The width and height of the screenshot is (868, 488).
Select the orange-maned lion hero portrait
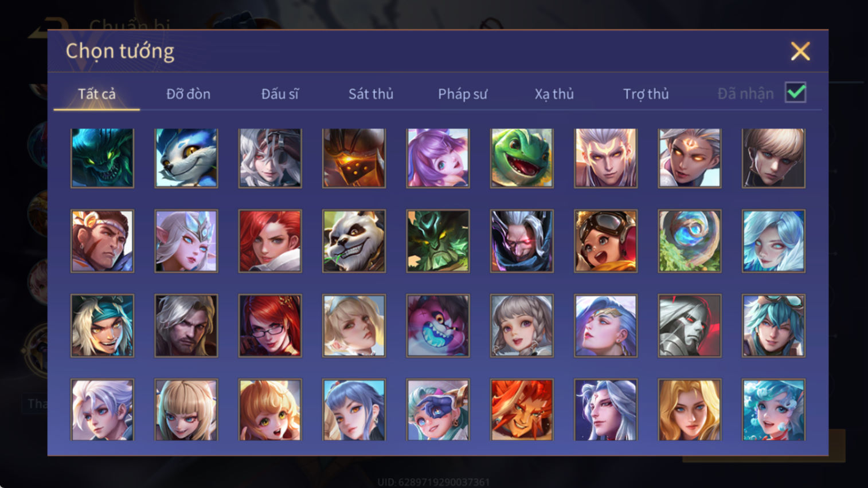(522, 410)
